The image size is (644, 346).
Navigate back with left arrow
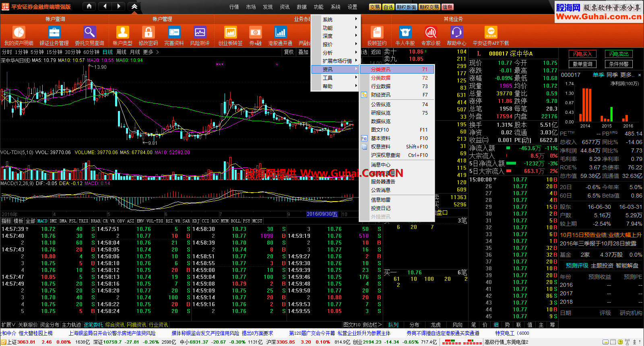105,6
